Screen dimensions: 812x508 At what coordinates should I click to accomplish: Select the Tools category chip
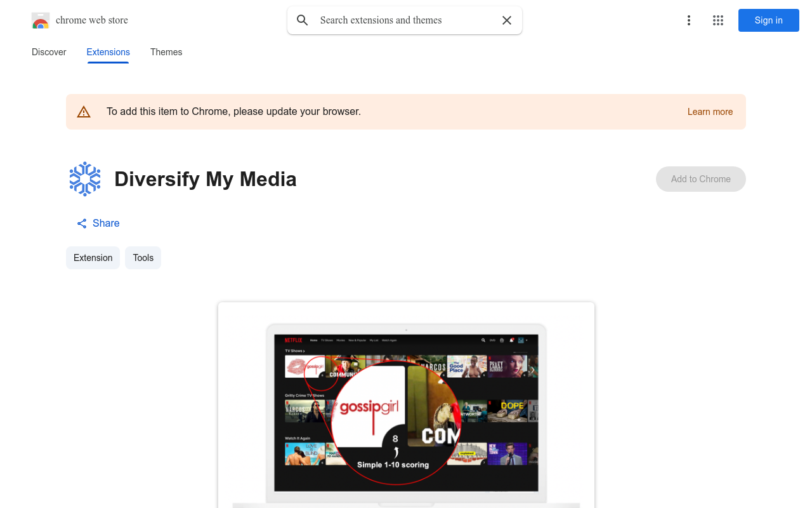[143, 258]
